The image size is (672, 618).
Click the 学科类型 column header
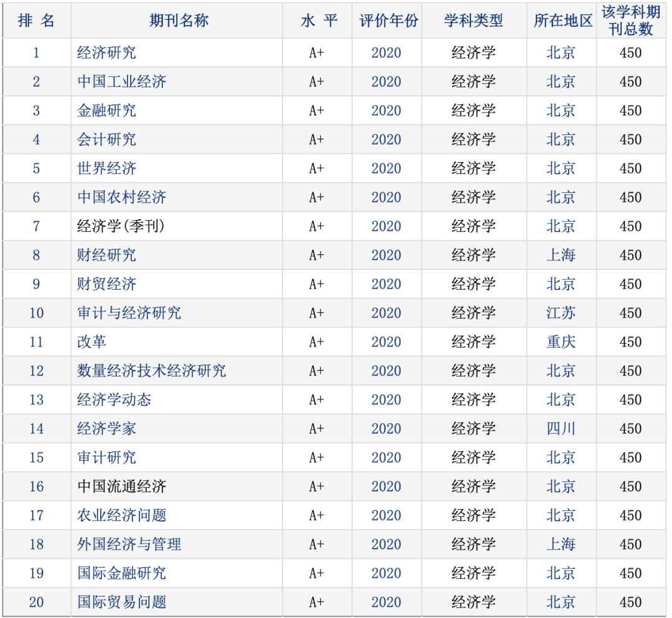click(474, 21)
